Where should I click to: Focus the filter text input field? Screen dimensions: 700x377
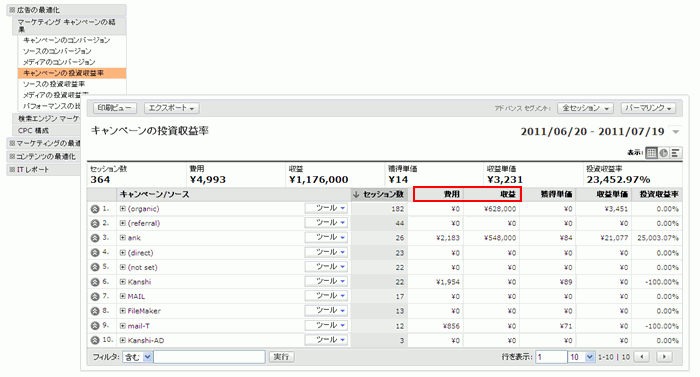pos(209,357)
